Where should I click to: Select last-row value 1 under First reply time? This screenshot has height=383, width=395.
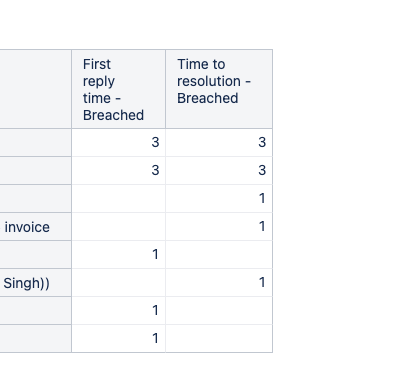click(118, 338)
